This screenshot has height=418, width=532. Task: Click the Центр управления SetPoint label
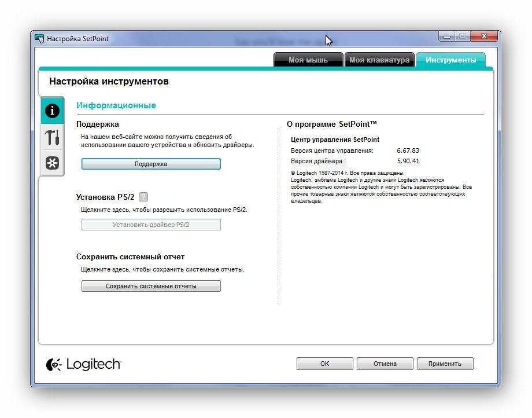335,140
